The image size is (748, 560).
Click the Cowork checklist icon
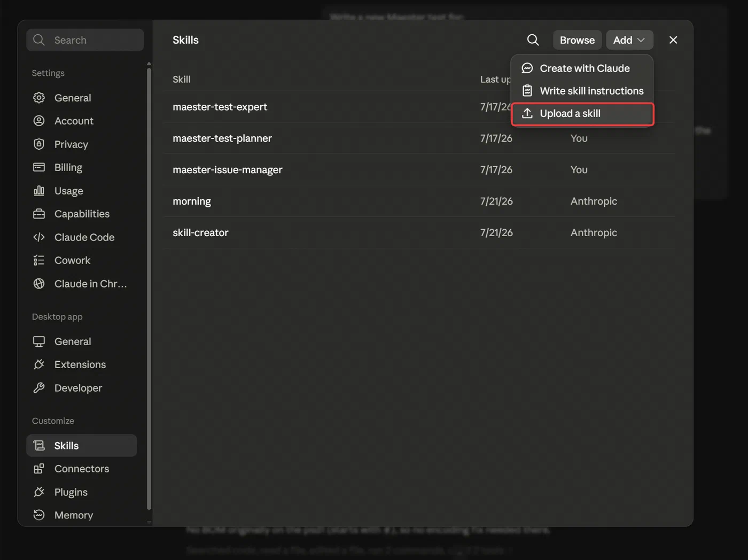coord(39,260)
